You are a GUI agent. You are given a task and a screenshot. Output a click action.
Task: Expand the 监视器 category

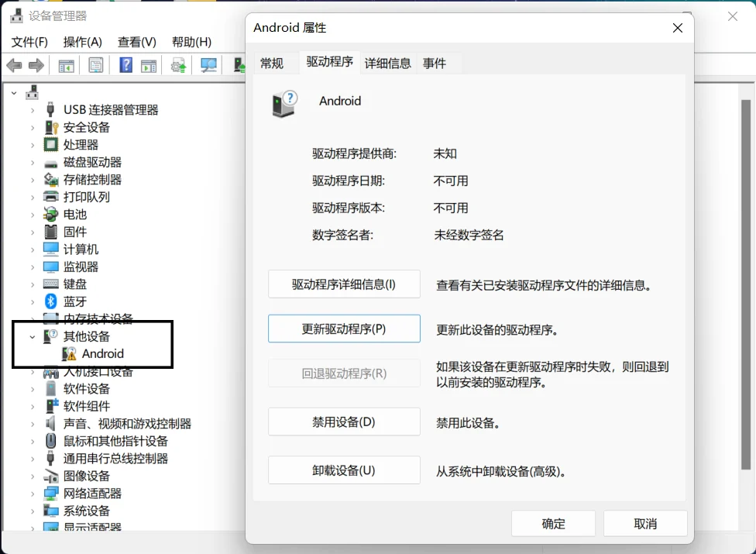tap(33, 267)
